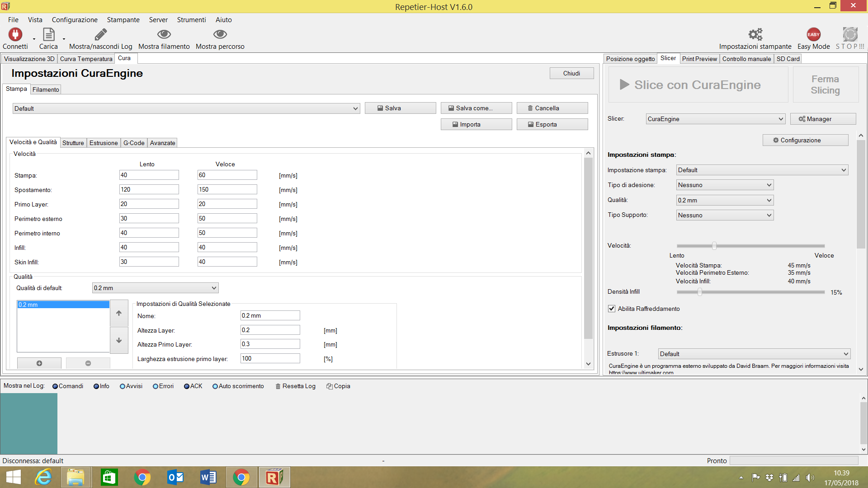Switch to Print Preview tab
This screenshot has width=868, height=488.
pos(699,59)
